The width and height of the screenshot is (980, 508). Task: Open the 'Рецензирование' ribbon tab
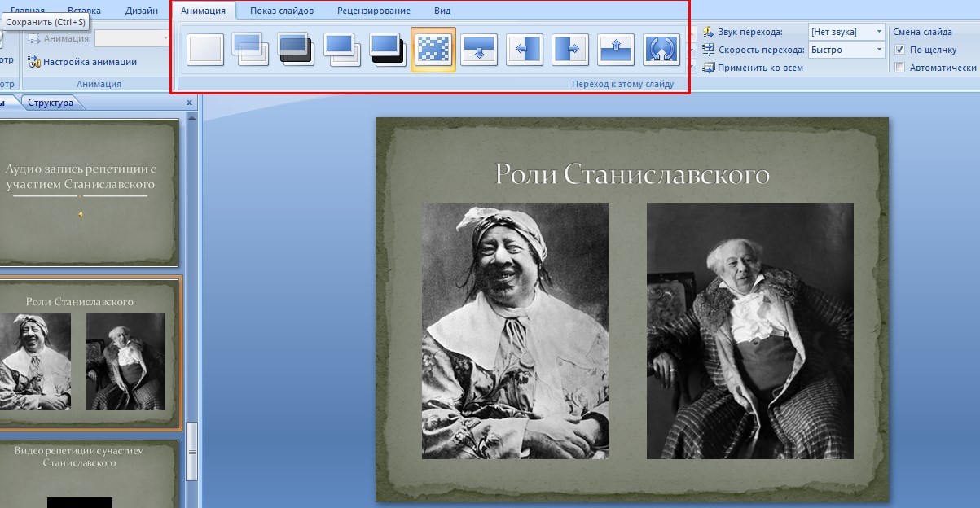(374, 11)
